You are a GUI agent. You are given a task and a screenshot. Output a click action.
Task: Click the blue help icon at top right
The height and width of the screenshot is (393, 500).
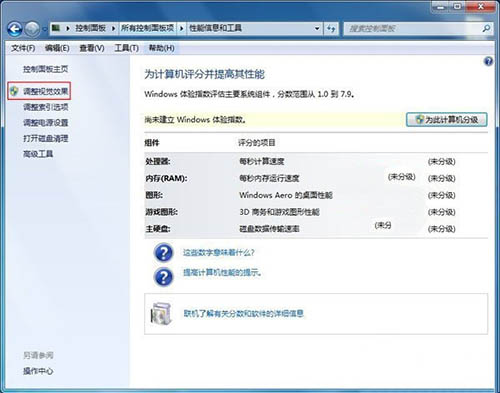coord(488,61)
